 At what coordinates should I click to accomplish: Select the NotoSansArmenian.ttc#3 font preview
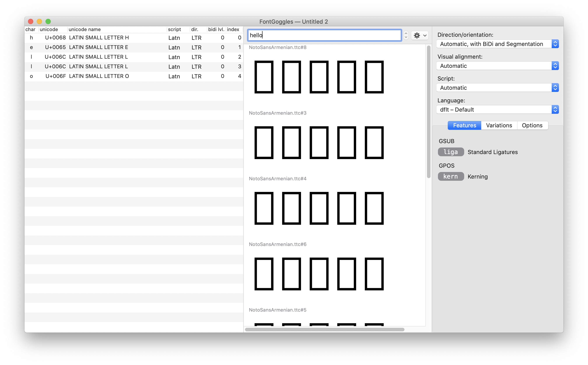[318, 142]
